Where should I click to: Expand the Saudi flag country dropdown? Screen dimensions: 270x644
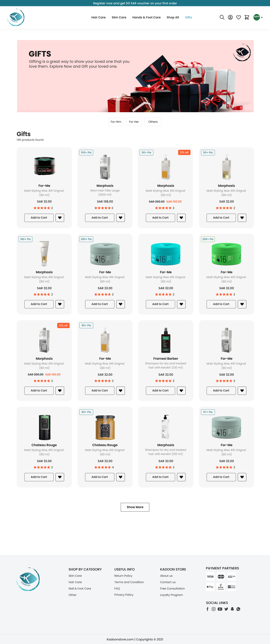(258, 17)
